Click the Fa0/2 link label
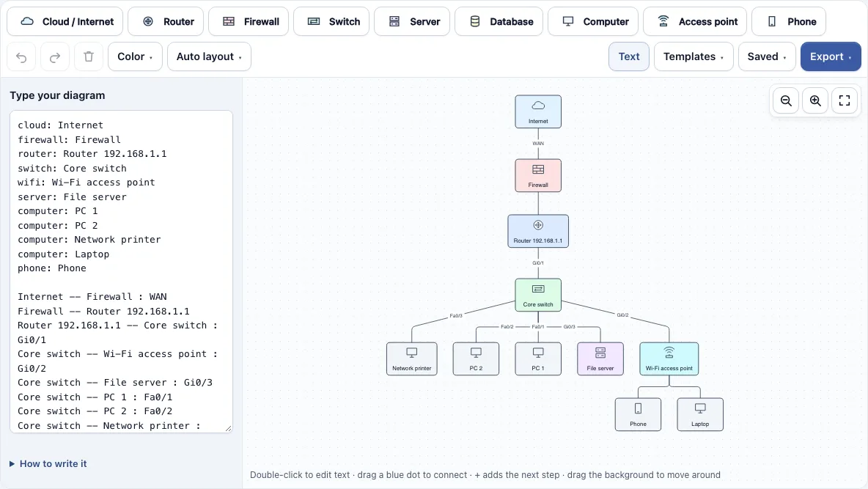 coord(507,327)
